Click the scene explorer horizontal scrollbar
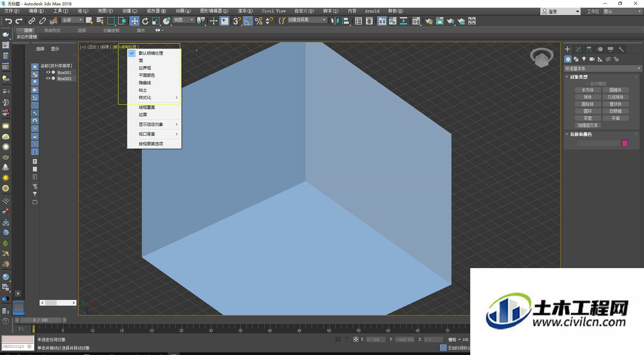644x355 pixels. (58, 303)
